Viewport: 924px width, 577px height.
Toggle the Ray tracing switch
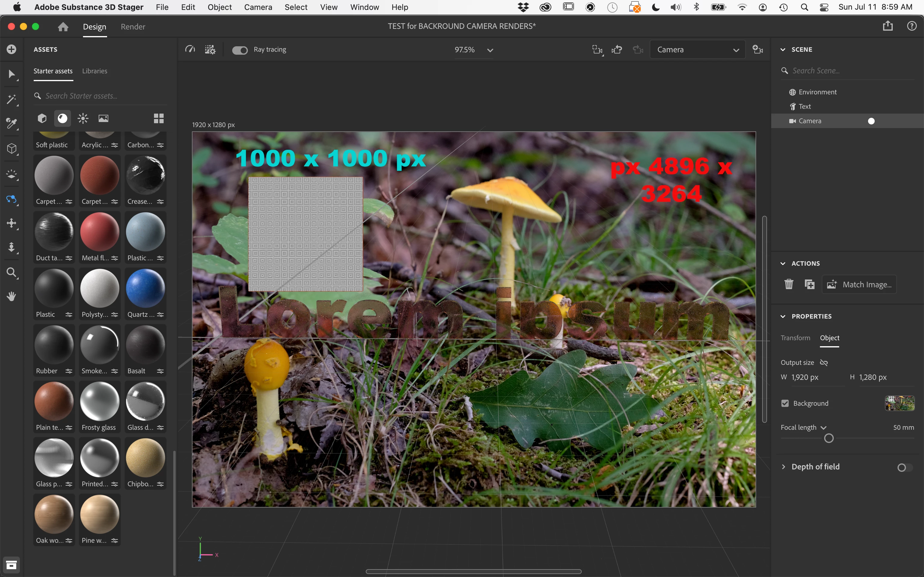coord(240,50)
